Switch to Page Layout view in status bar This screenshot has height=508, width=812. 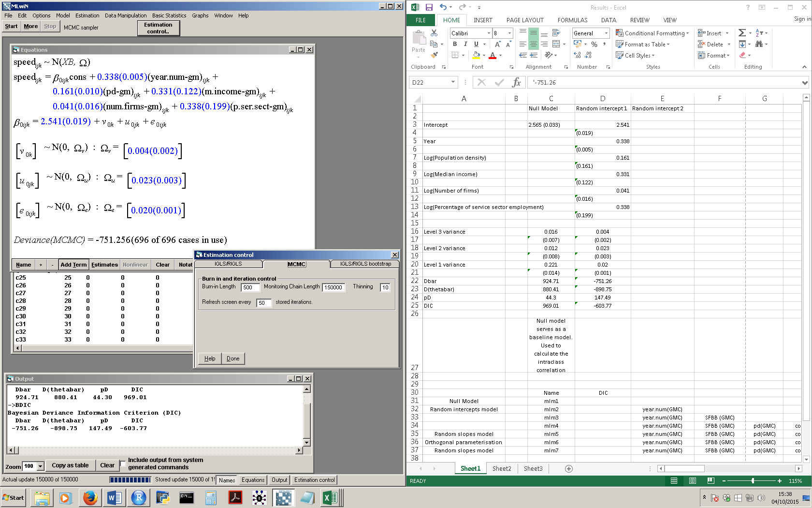[692, 481]
